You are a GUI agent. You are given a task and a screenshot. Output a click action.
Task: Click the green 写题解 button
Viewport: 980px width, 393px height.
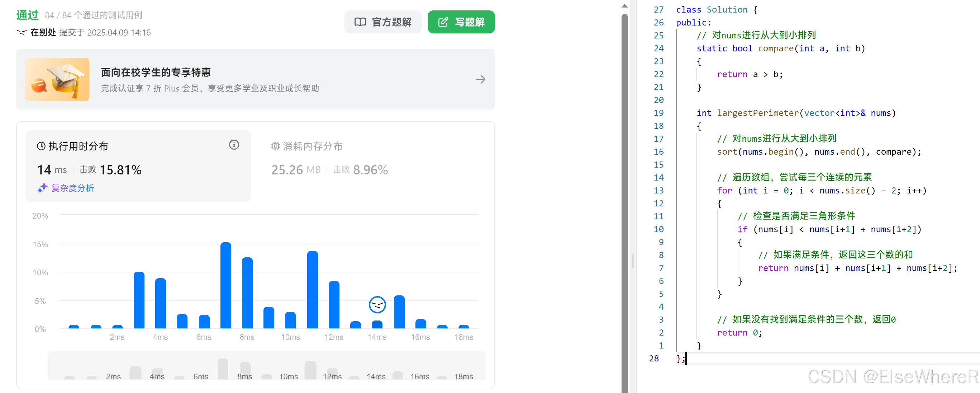(461, 22)
